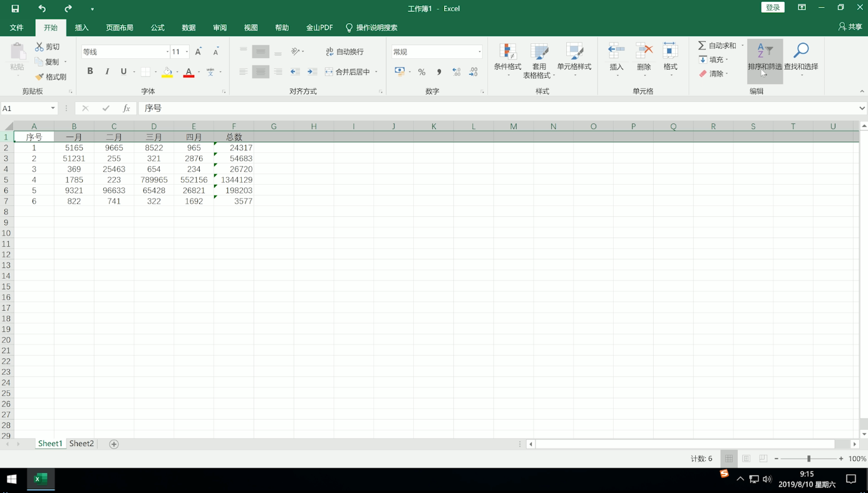Open Format as Table 套用表格格式

click(539, 60)
